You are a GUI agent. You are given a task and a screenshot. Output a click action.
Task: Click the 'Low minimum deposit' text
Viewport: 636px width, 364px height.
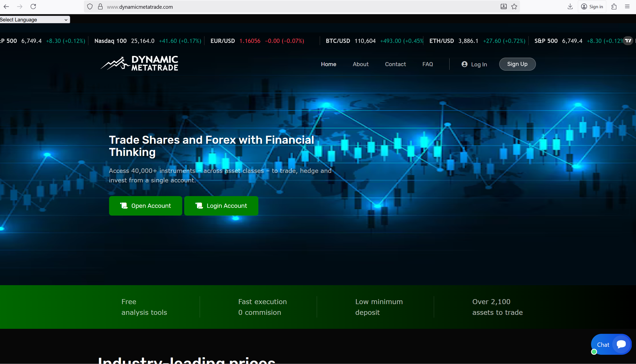pyautogui.click(x=379, y=307)
